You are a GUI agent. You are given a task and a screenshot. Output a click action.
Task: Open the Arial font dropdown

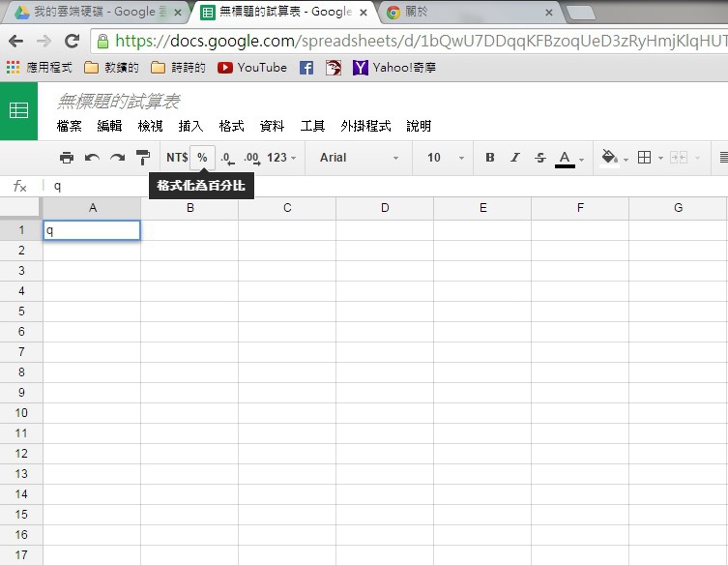(359, 158)
